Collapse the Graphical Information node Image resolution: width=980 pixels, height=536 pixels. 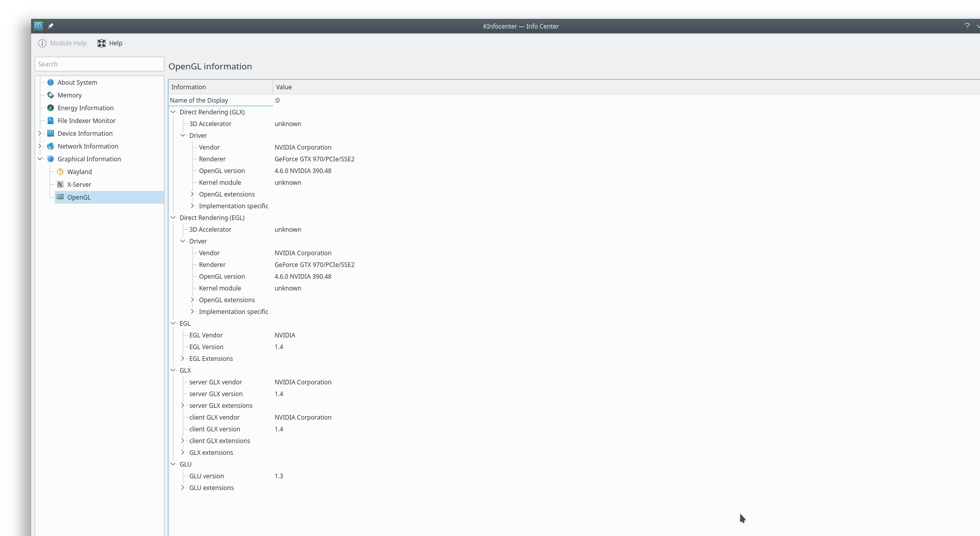click(40, 159)
